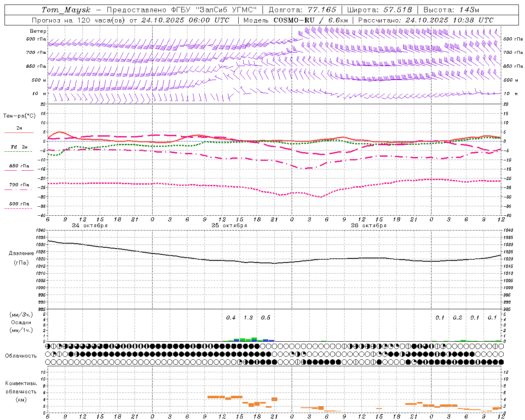This screenshot has width=525, height=420.
Task: Click the Осадки precipitation label
Action: click(21, 322)
